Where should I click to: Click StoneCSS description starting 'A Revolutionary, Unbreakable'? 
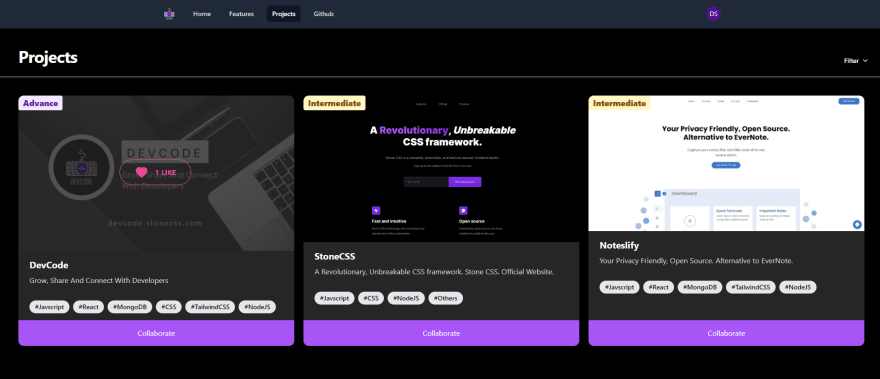[x=434, y=272]
